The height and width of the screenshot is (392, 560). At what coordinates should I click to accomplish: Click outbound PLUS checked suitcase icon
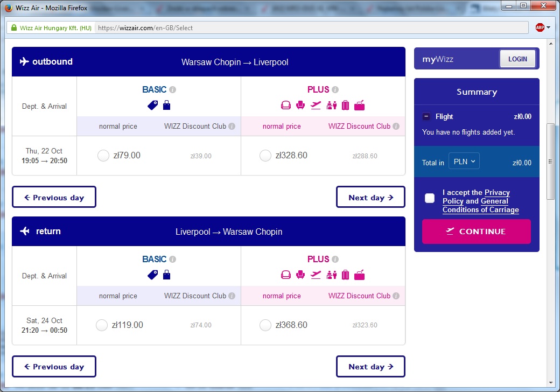point(345,106)
